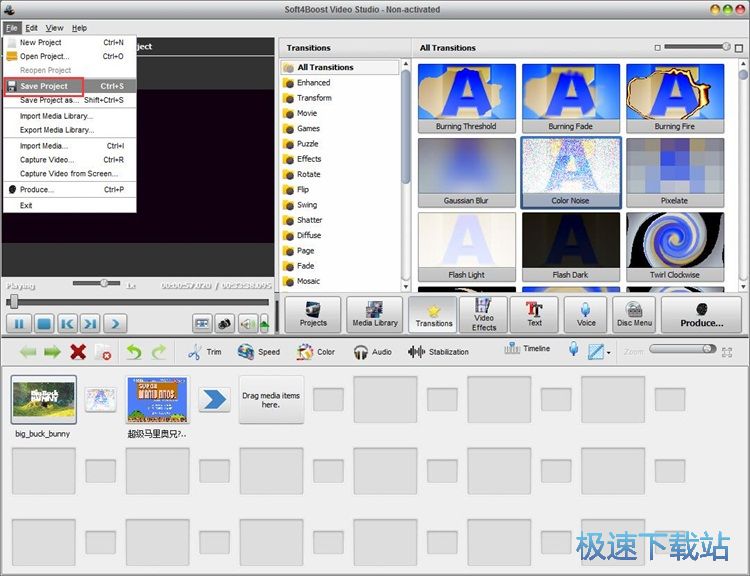The image size is (750, 576).
Task: Click the next scene arrow button
Action: (x=115, y=324)
